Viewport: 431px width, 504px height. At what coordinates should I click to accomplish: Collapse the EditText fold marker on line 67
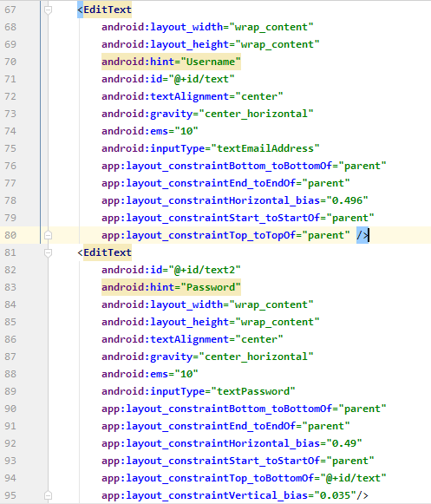pos(48,10)
